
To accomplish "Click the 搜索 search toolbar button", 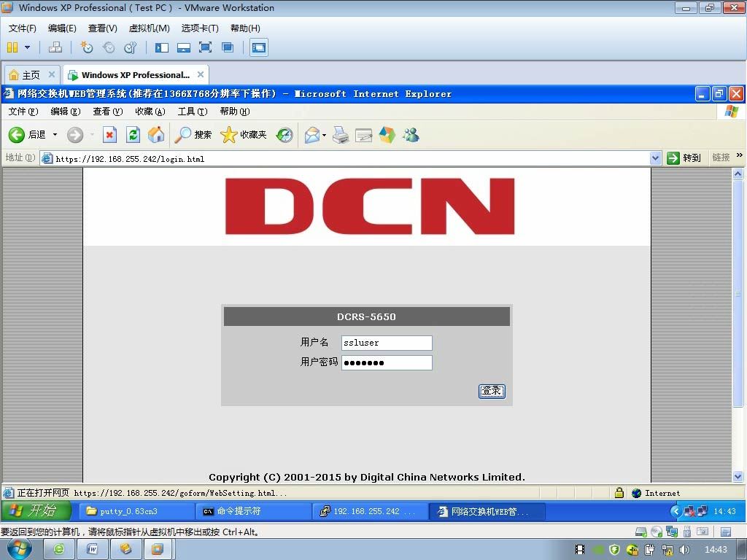I will click(x=193, y=135).
